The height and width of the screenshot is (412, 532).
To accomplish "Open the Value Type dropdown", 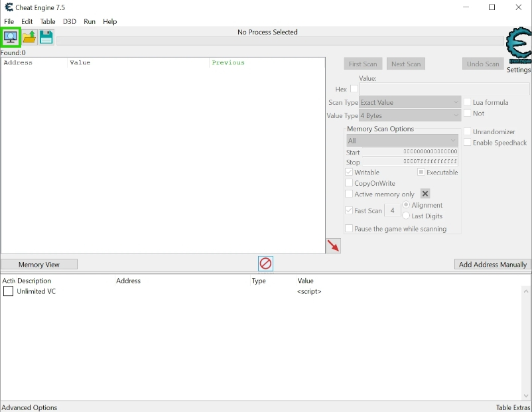I will (410, 115).
